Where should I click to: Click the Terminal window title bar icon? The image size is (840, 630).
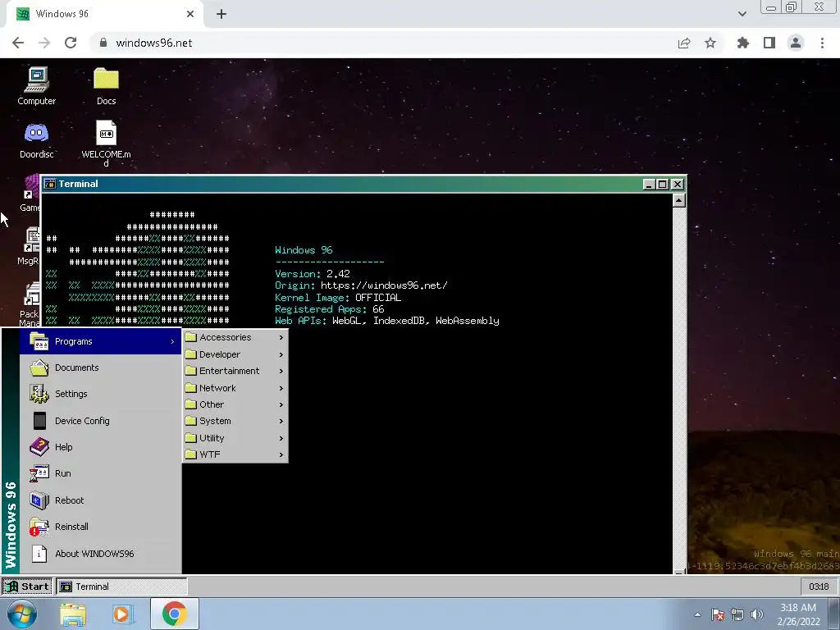click(50, 184)
